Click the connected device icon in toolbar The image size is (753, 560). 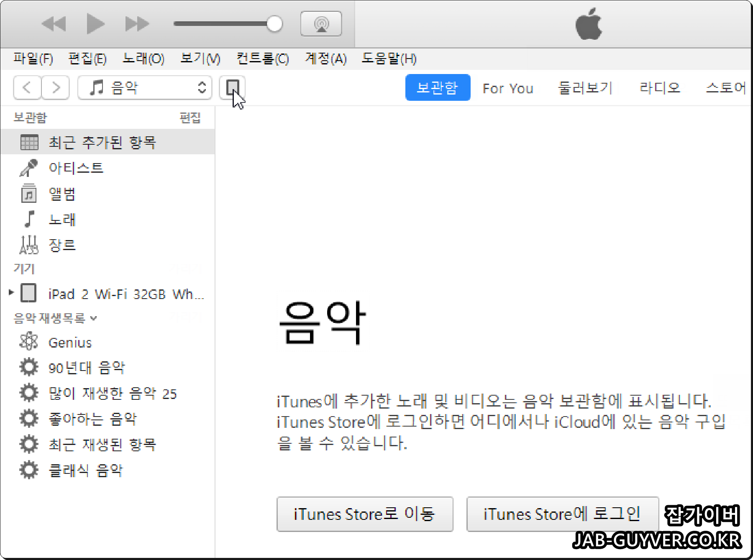coord(233,88)
